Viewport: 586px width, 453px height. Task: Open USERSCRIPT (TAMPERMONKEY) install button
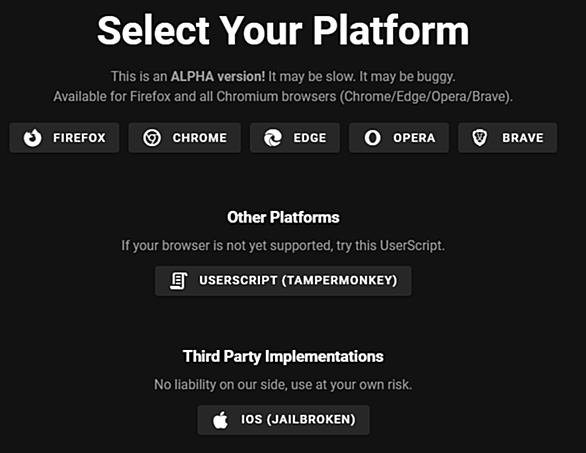[x=283, y=281]
